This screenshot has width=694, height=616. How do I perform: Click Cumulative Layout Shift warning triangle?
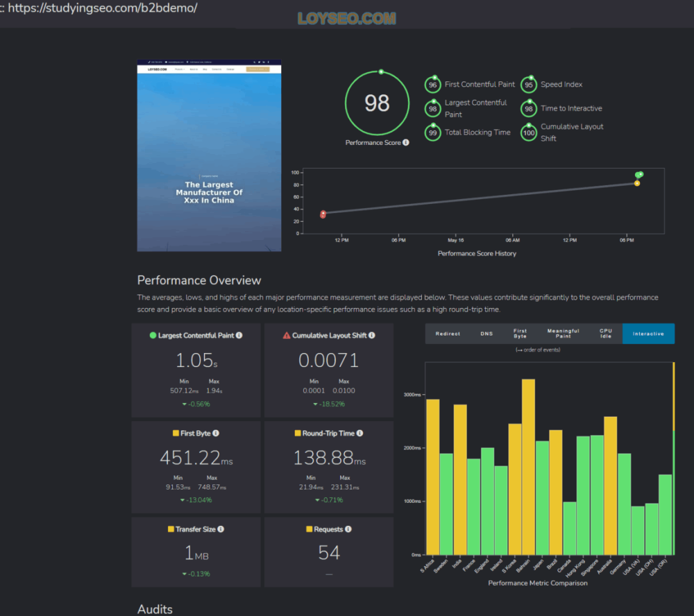point(287,336)
